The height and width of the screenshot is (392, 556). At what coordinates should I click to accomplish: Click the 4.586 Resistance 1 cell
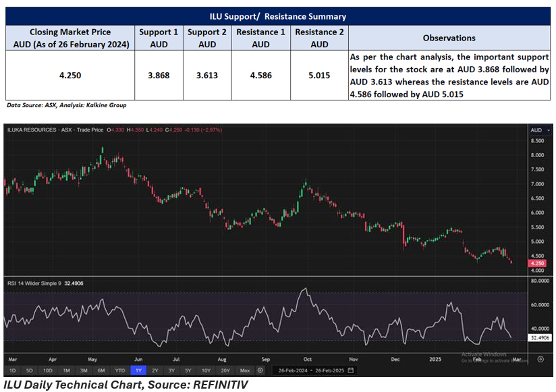[261, 75]
